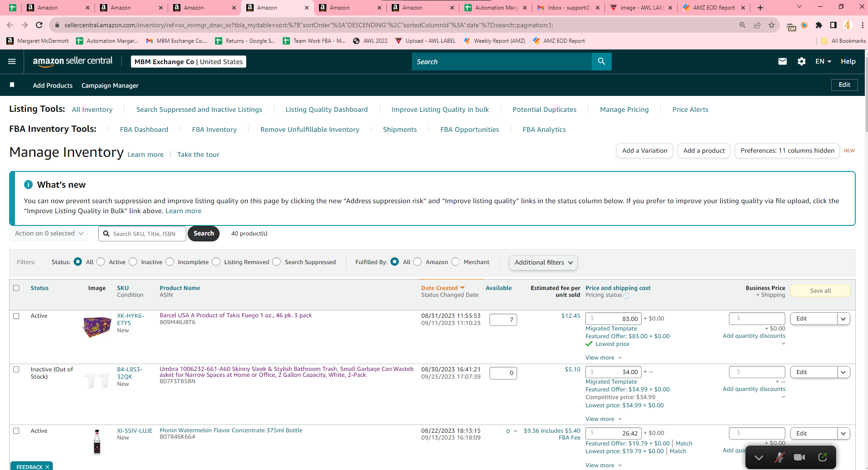This screenshot has height=470, width=868.
Task: Open Campaign Manager menu item
Action: click(x=110, y=85)
